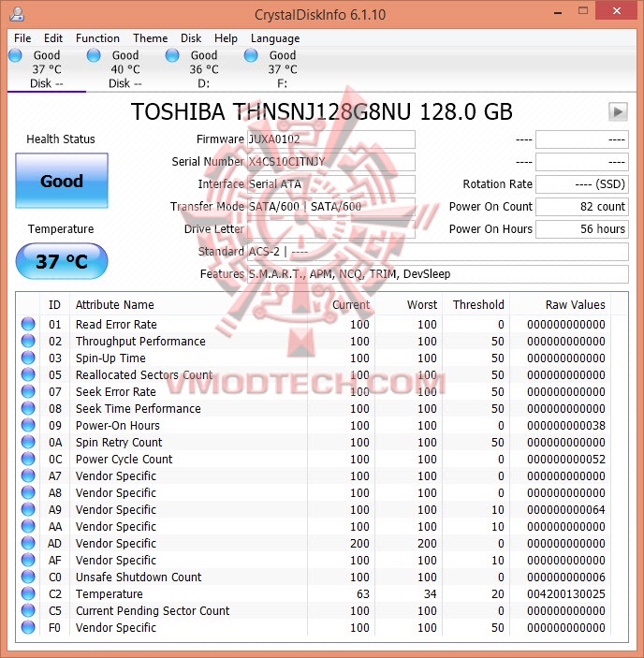Click the Worst column header
The width and height of the screenshot is (644, 658).
[x=409, y=304]
